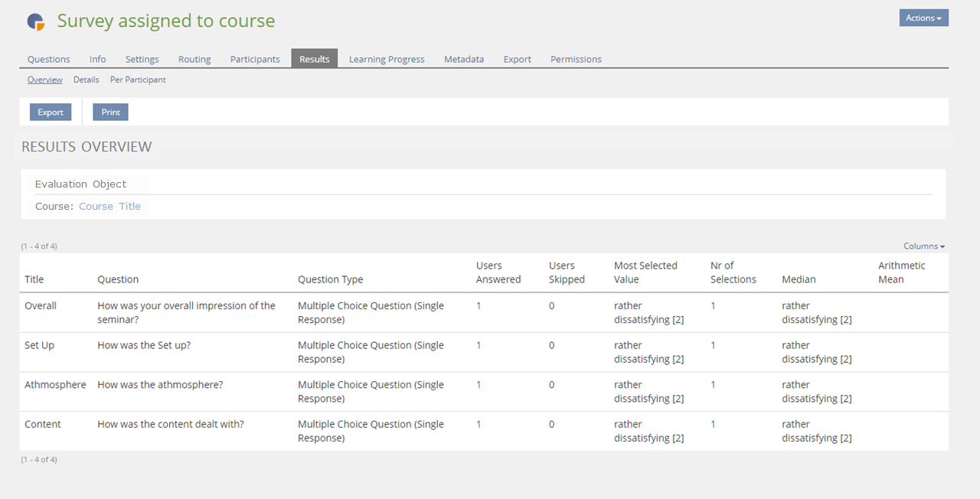980x499 pixels.
Task: Open the Permissions tab
Action: (x=576, y=59)
